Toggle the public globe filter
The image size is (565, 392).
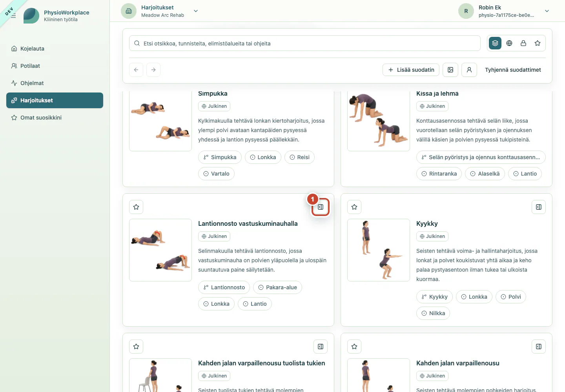pos(509,43)
